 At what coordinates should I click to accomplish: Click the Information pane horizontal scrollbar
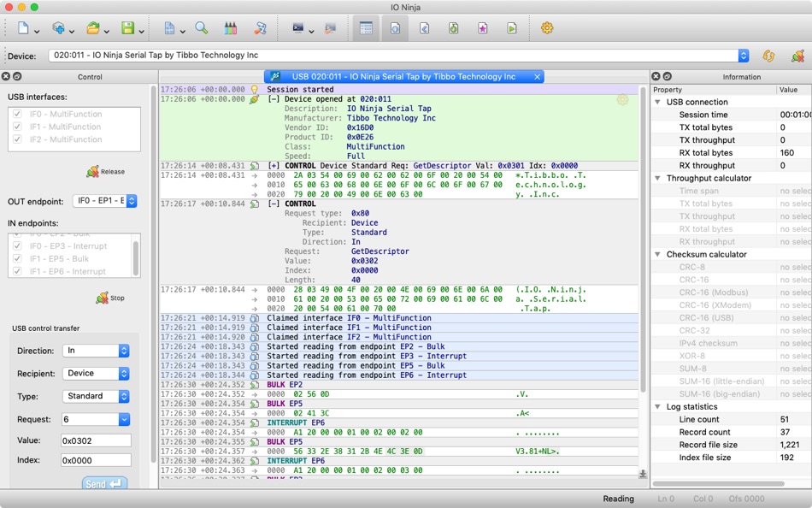(x=718, y=484)
